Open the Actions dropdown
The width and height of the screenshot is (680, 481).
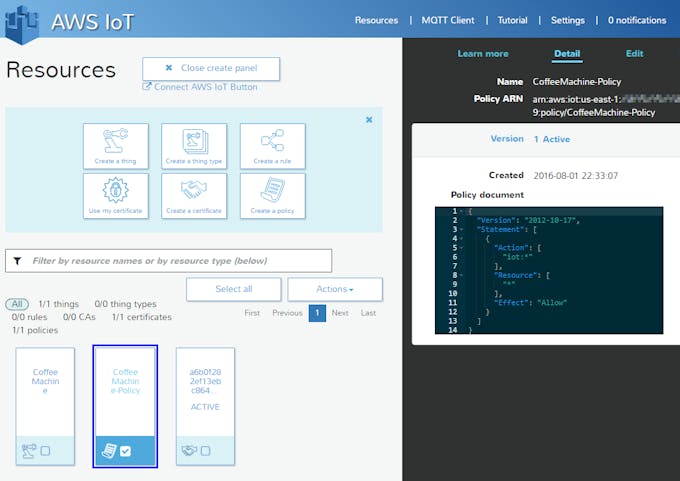[335, 289]
